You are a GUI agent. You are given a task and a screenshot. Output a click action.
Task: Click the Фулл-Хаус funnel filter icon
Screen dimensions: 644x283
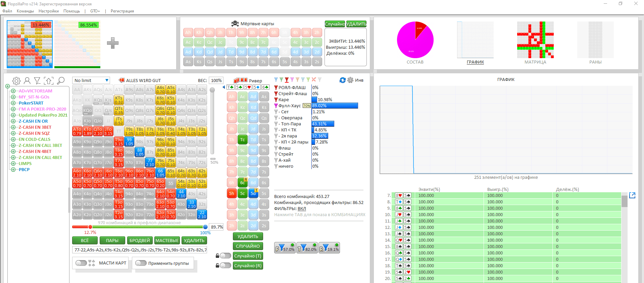(x=276, y=106)
